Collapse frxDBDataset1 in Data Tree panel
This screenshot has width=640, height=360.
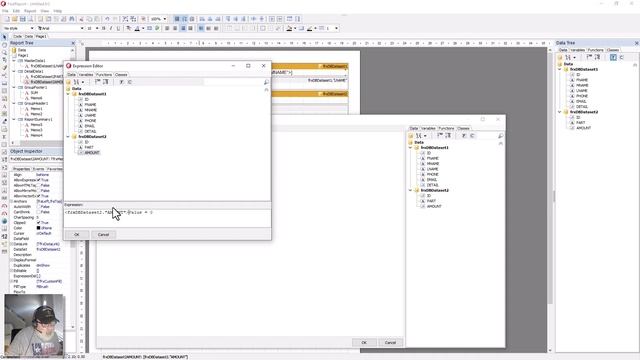(x=560, y=69)
